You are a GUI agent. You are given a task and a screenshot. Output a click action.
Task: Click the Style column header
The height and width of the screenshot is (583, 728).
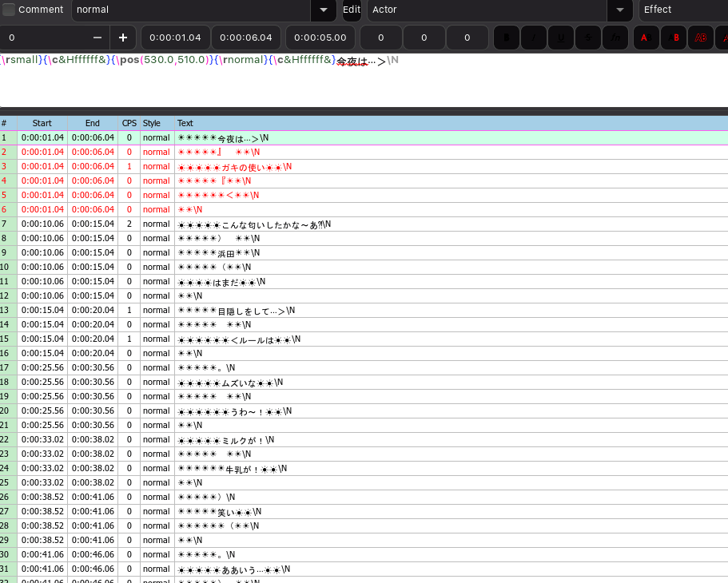point(157,123)
